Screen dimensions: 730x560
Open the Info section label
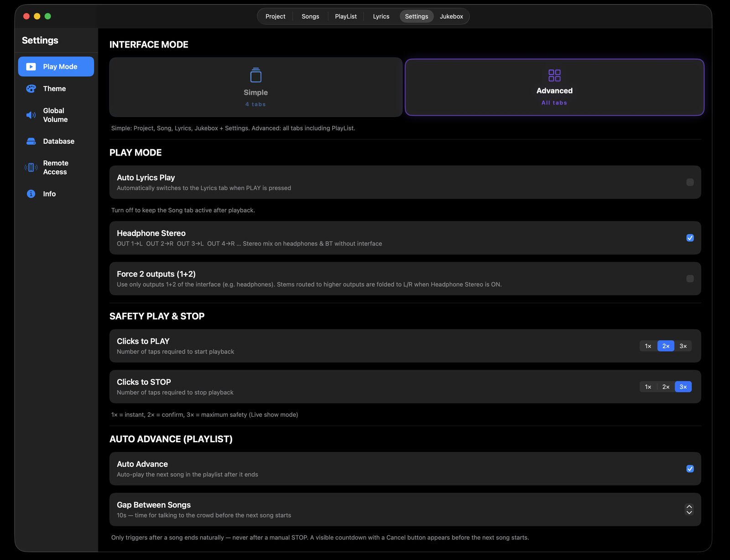click(49, 194)
